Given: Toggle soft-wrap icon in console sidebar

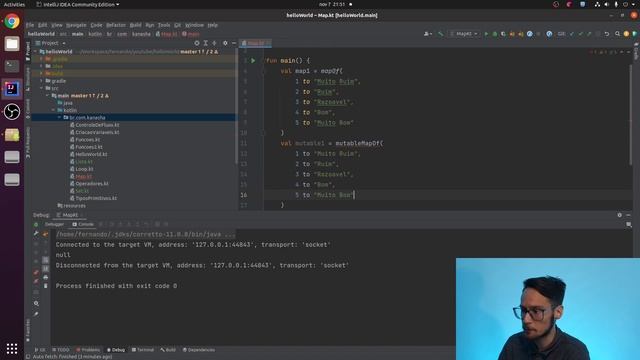Looking at the screenshot, I should (45, 260).
